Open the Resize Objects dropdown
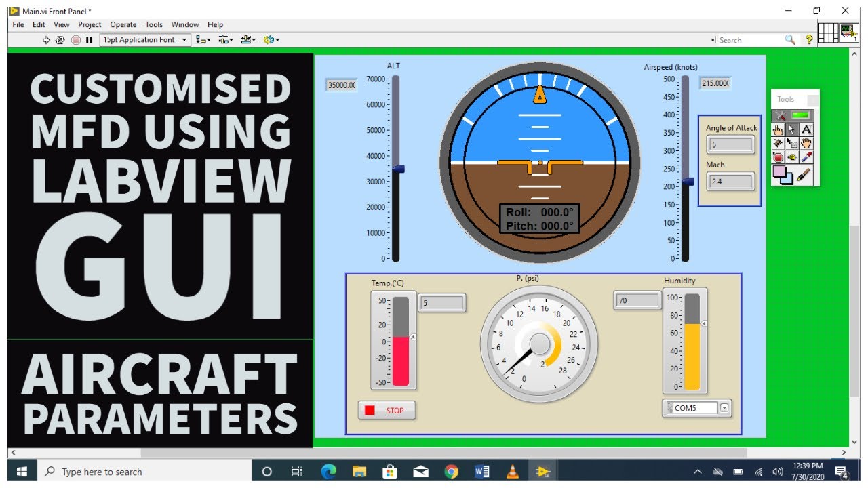The width and height of the screenshot is (868, 488). [x=248, y=40]
